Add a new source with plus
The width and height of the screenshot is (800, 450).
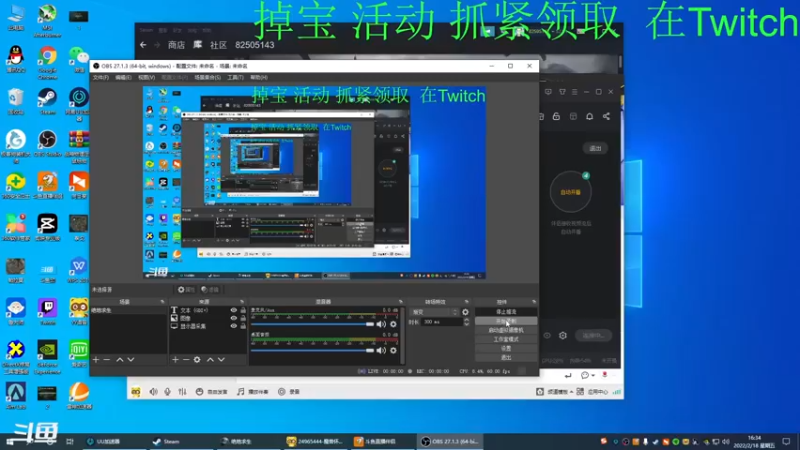pyautogui.click(x=175, y=360)
